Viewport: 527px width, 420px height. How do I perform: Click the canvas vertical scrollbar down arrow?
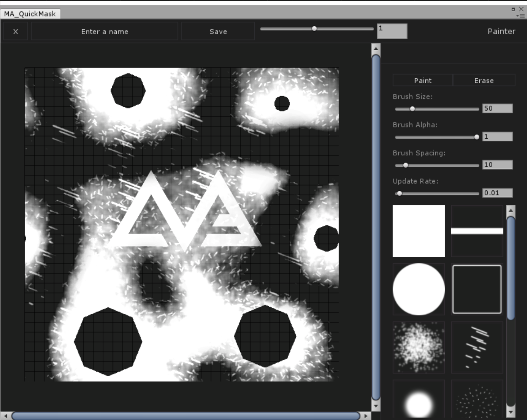point(376,406)
